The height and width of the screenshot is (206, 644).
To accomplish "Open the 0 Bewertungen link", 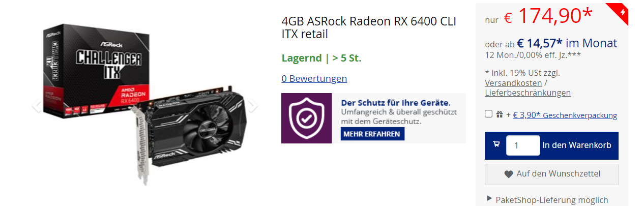I will click(x=314, y=78).
